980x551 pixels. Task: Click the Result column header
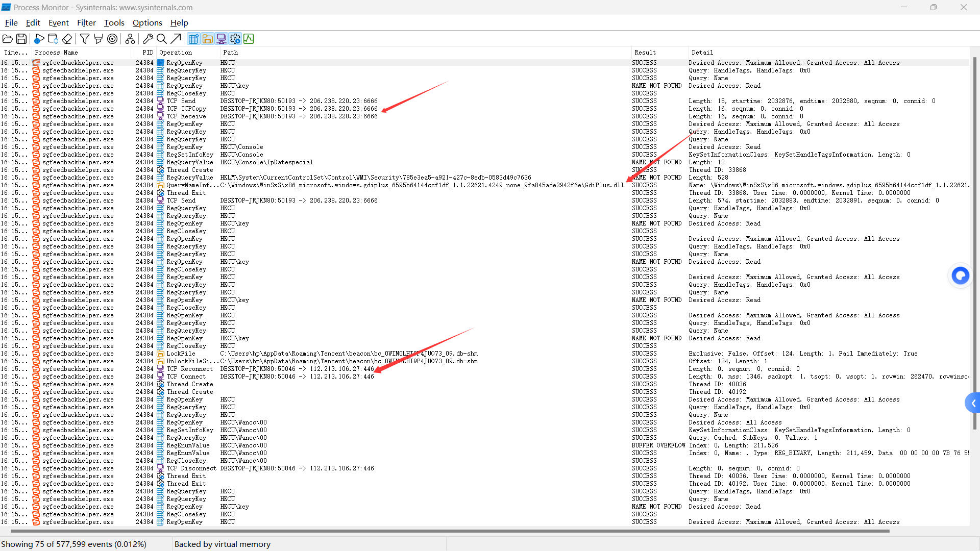pos(659,53)
